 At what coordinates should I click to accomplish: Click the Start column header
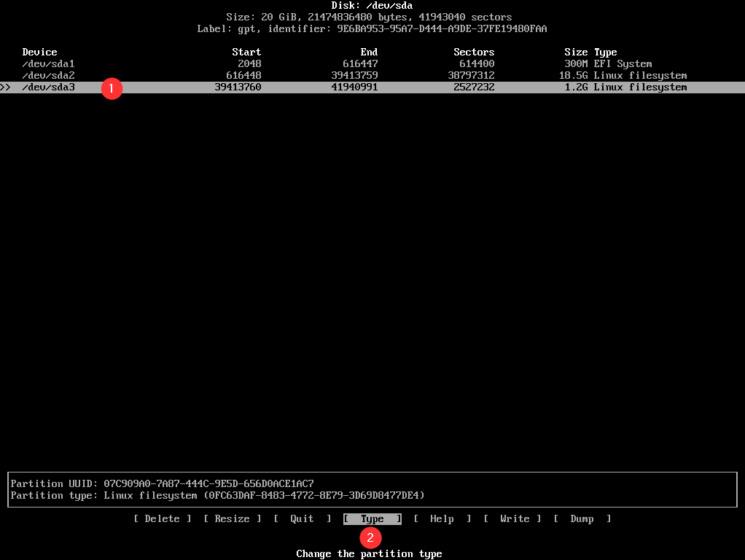point(246,52)
